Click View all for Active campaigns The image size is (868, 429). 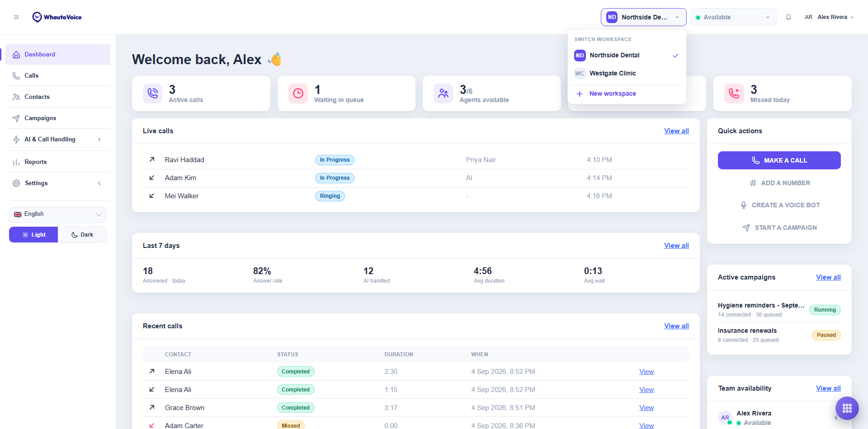pos(828,277)
